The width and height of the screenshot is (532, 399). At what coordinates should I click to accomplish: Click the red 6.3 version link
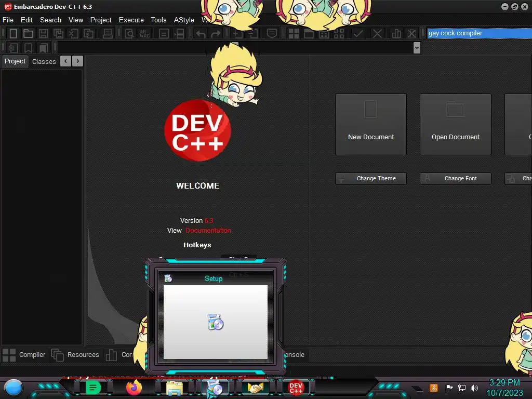tap(209, 220)
